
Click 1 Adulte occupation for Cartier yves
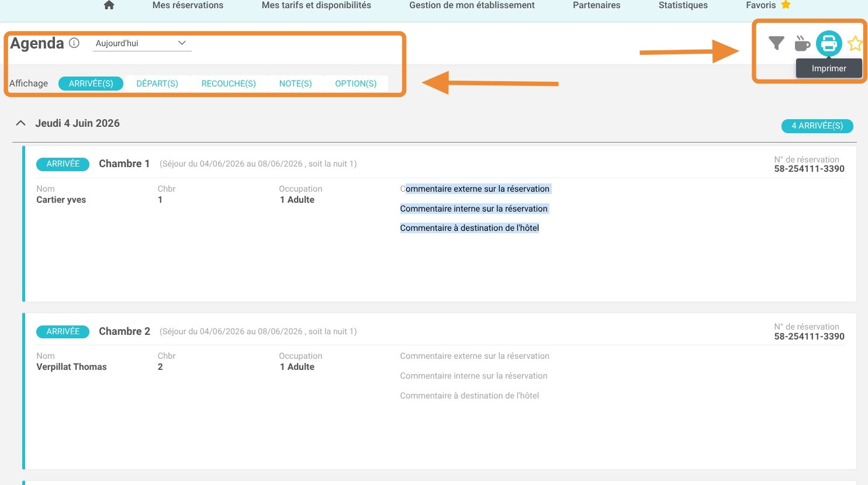(x=297, y=200)
